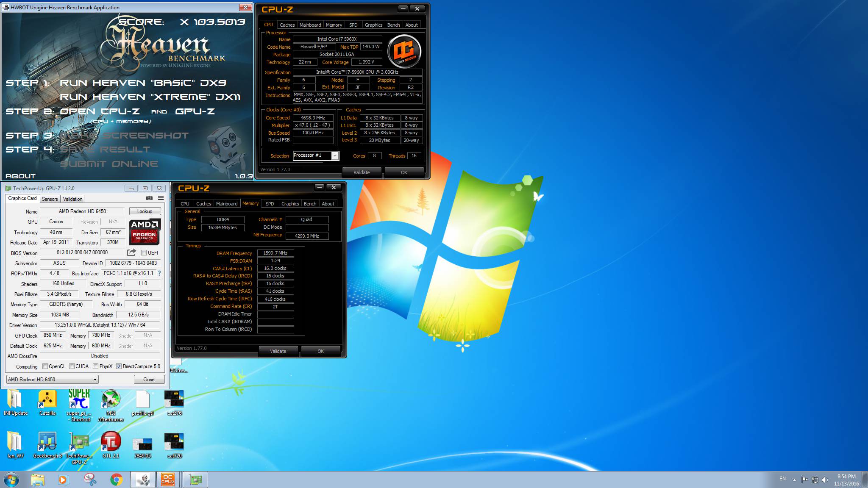
Task: Open the INFUpdate folder on desktop
Action: click(x=15, y=402)
